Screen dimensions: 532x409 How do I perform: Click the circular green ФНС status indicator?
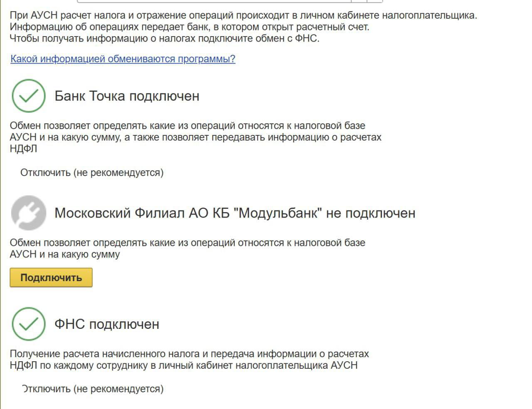coord(28,325)
